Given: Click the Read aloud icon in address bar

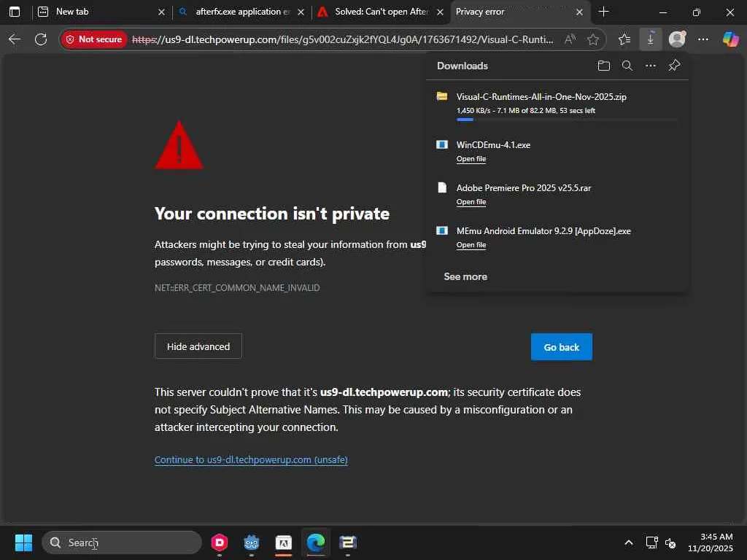Looking at the screenshot, I should click(x=570, y=39).
